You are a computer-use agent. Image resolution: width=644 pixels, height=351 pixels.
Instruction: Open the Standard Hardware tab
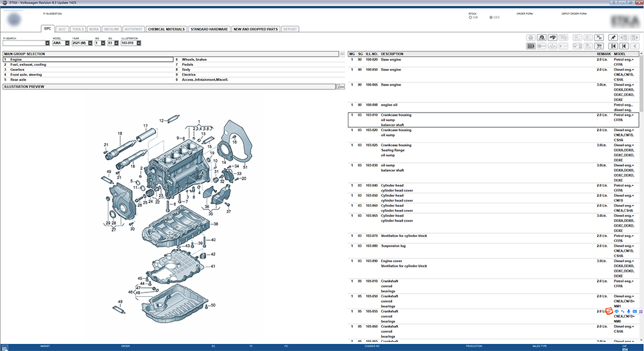(209, 29)
